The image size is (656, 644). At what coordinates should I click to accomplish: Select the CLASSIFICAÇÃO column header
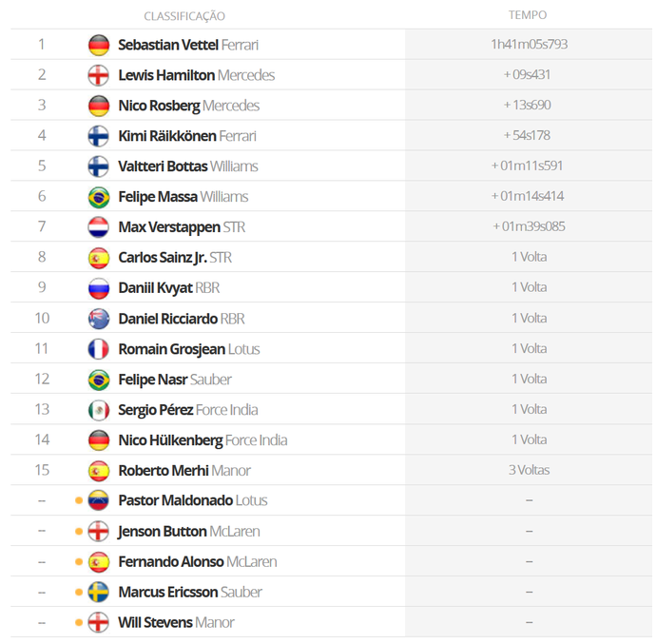click(184, 16)
